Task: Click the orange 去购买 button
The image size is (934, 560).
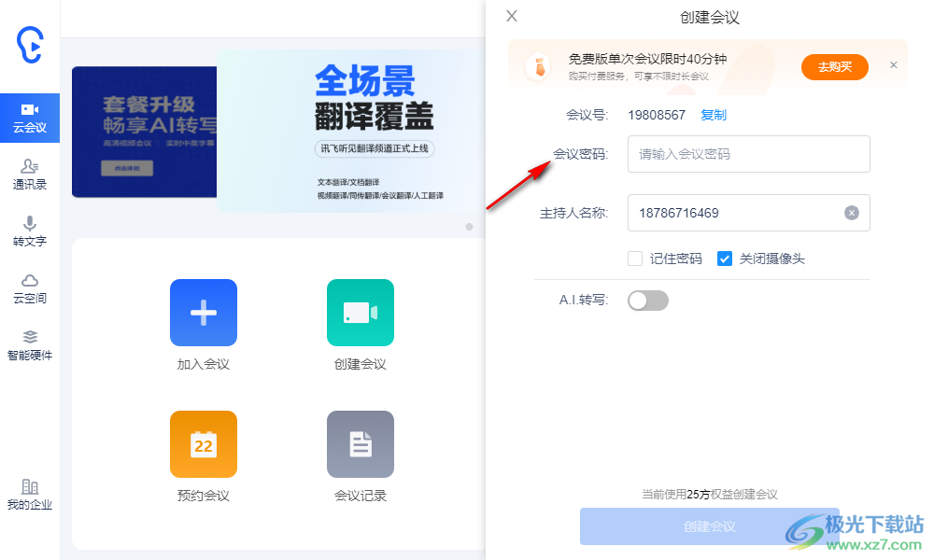Action: coord(834,66)
